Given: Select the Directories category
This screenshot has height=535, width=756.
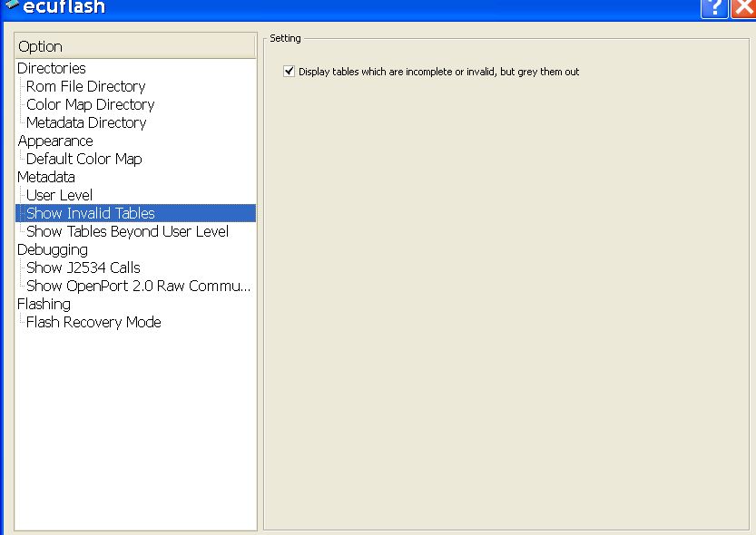Looking at the screenshot, I should coord(52,68).
